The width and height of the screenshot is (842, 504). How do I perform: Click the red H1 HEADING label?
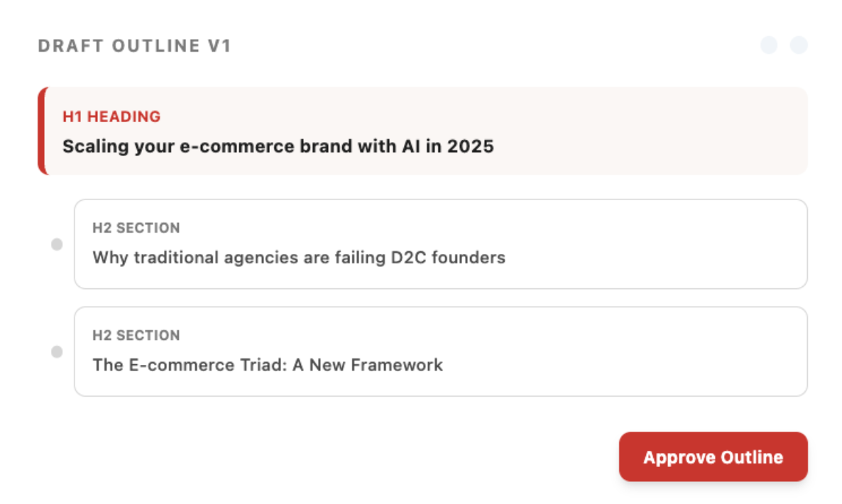pyautogui.click(x=111, y=116)
